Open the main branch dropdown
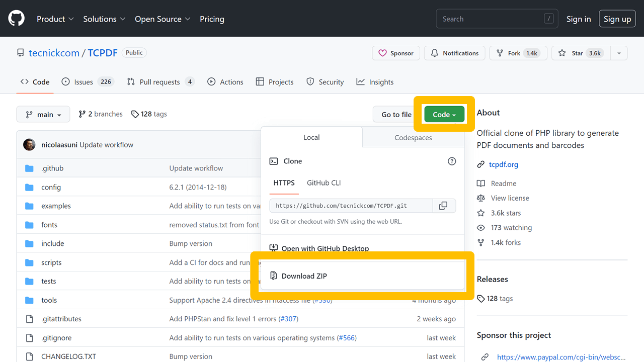This screenshot has width=644, height=362. point(43,115)
